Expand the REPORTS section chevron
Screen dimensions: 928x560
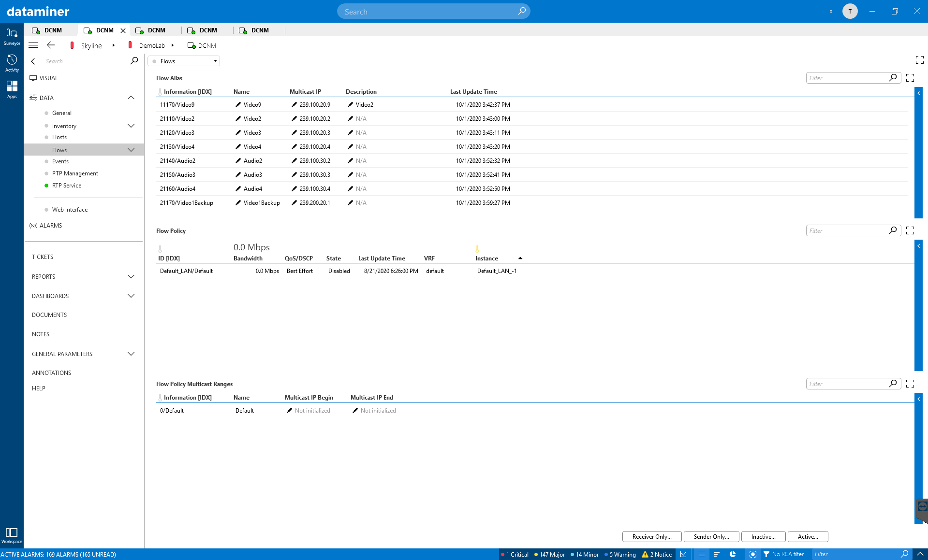[131, 276]
